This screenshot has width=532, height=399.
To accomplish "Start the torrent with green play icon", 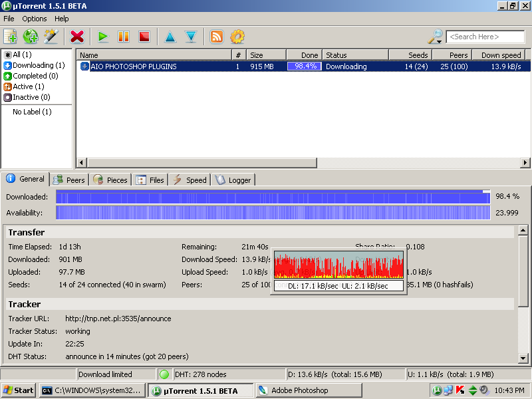I will coord(103,37).
